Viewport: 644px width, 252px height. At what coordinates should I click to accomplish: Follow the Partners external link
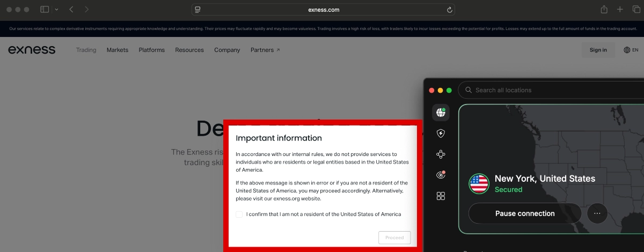(265, 50)
